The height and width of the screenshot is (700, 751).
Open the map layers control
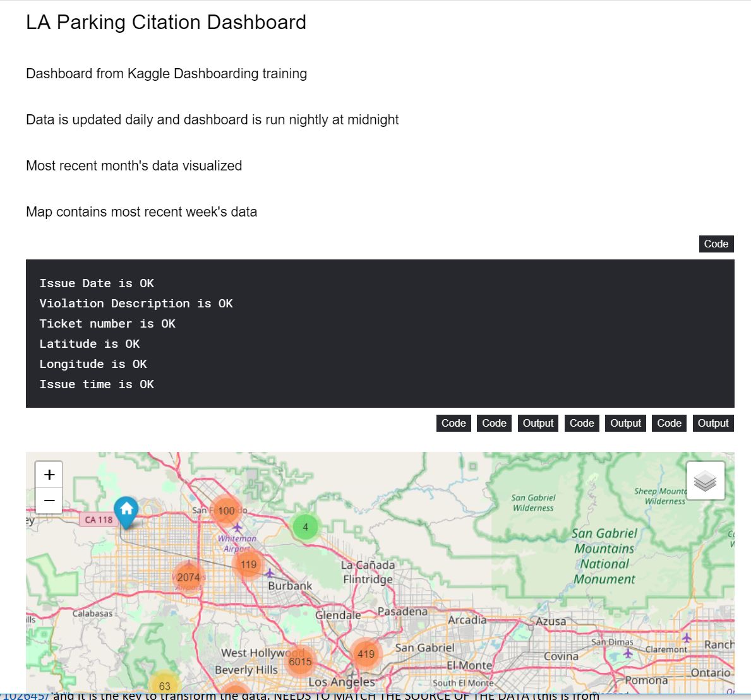click(x=705, y=482)
